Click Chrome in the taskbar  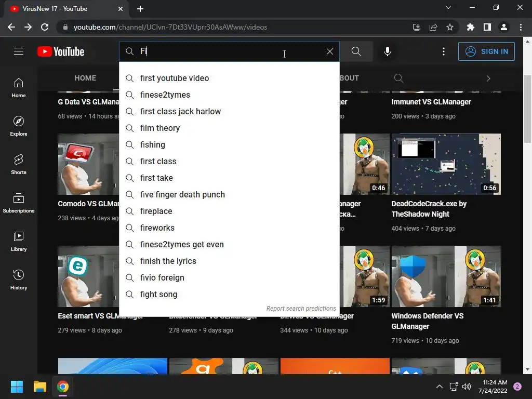tap(63, 387)
